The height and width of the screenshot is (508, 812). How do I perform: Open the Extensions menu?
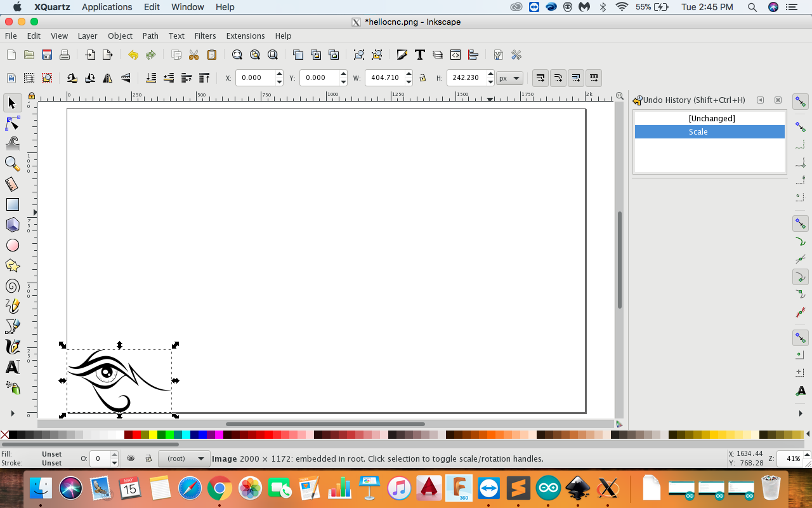(x=246, y=36)
